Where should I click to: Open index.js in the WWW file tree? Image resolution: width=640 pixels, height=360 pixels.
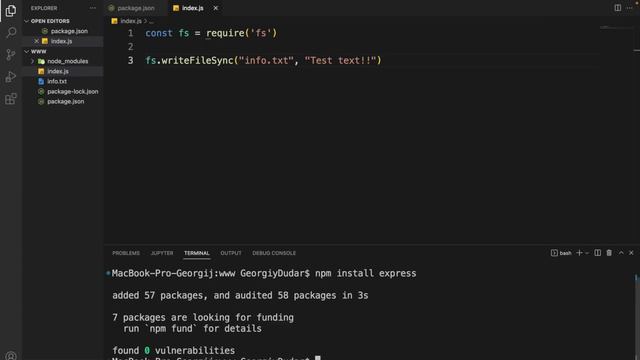click(58, 71)
